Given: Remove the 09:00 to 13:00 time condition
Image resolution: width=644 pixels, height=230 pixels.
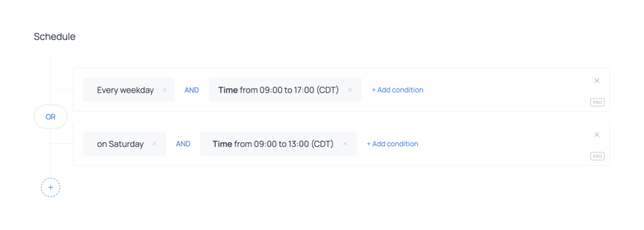Looking at the screenshot, I should click(x=345, y=144).
